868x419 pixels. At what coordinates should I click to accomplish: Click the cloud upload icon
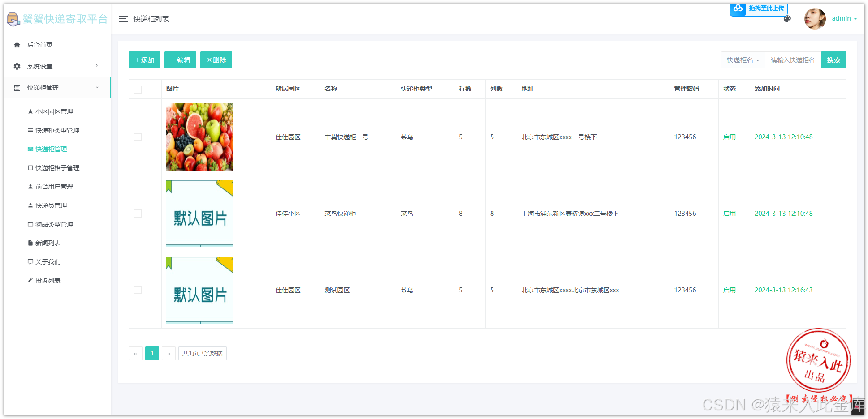coord(738,9)
